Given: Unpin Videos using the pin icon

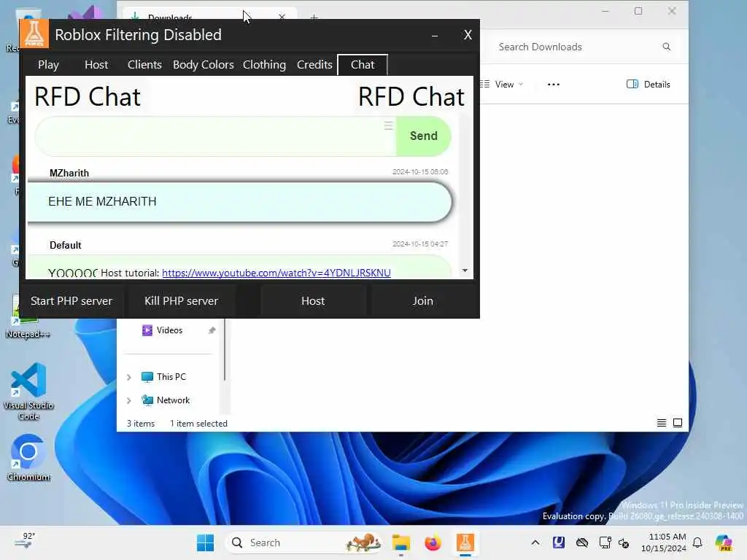Looking at the screenshot, I should tap(212, 330).
